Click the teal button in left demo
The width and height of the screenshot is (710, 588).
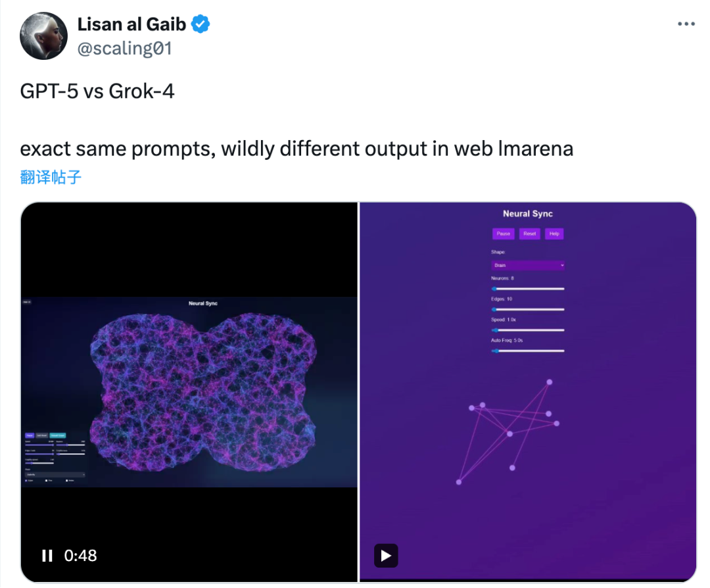57,435
